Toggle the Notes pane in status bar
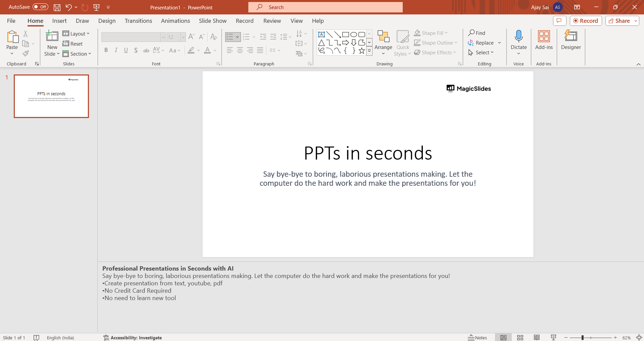Viewport: 644px width, 341px height. point(478,338)
